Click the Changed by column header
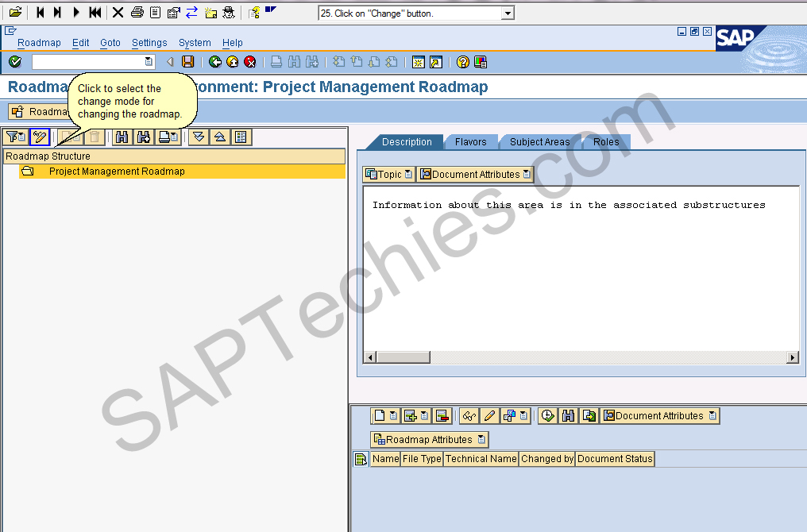807x532 pixels. [x=547, y=459]
